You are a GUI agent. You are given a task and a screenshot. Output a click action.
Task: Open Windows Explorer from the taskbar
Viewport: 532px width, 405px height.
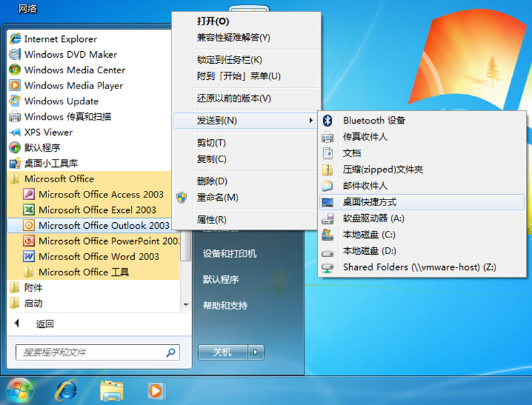click(x=112, y=391)
